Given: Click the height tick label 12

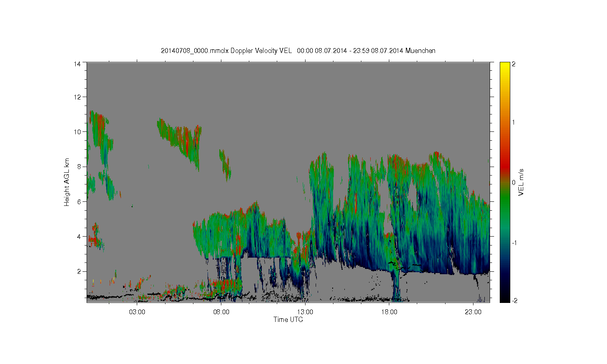Looking at the screenshot, I should pos(77,97).
